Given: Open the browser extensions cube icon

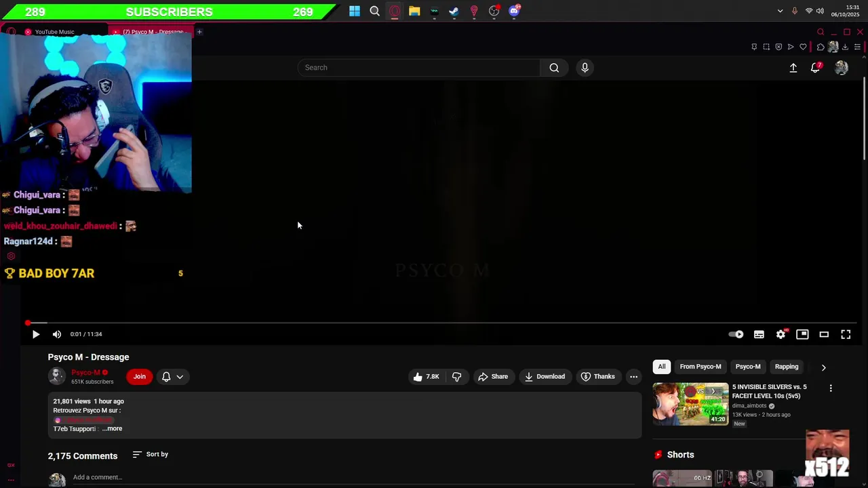Looking at the screenshot, I should [x=821, y=47].
